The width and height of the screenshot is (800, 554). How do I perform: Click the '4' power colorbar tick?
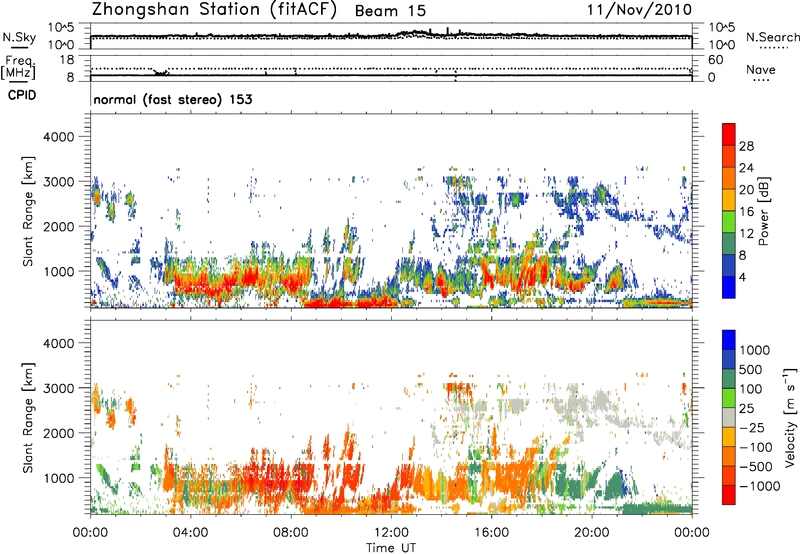tap(742, 278)
